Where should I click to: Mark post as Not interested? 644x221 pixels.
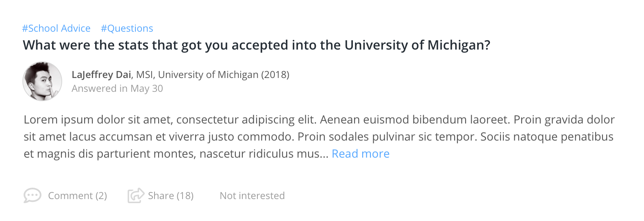[252, 196]
